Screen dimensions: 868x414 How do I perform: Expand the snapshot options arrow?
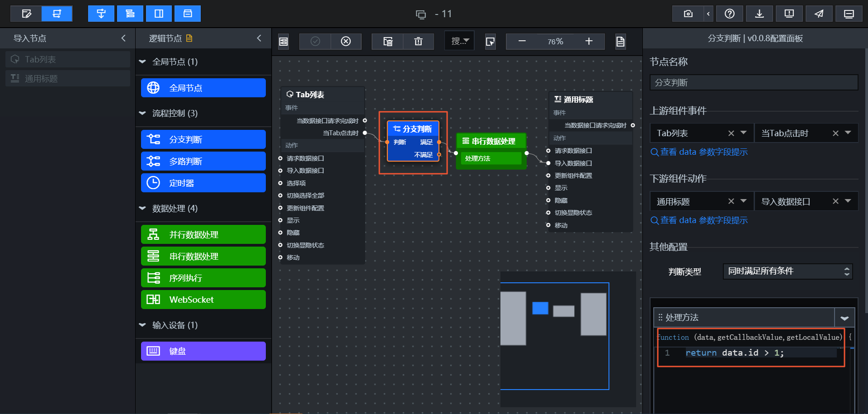[708, 14]
